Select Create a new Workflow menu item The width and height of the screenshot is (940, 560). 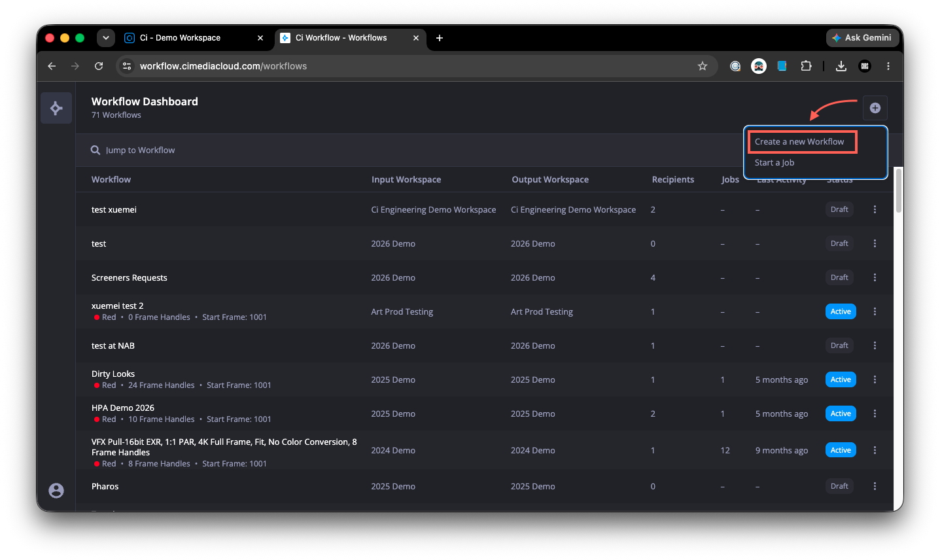tap(799, 142)
